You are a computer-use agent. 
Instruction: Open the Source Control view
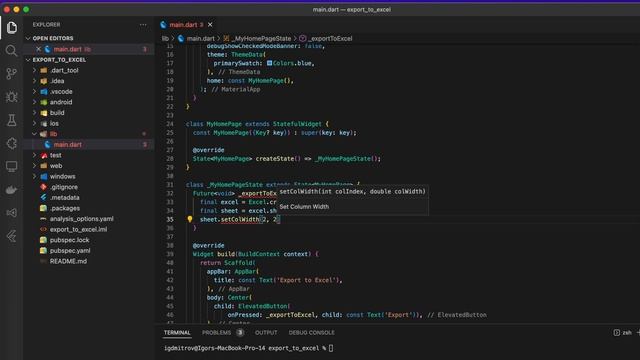11,74
